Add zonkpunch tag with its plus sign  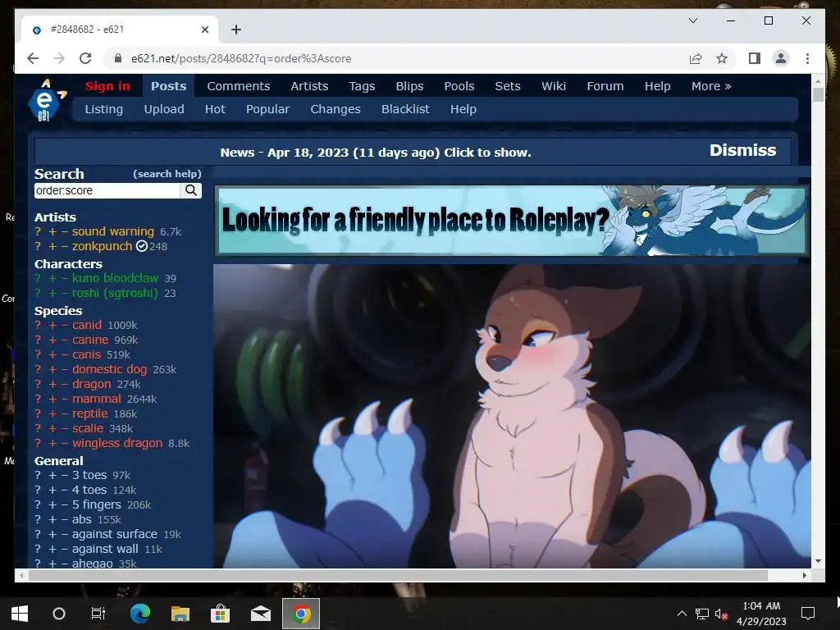(x=52, y=246)
